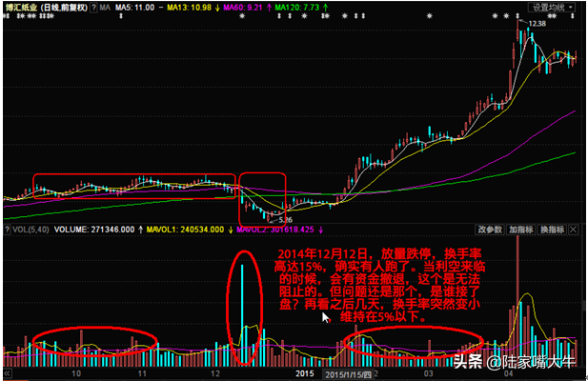Click month 03 on the time axis
The image size is (588, 381).
(x=428, y=373)
